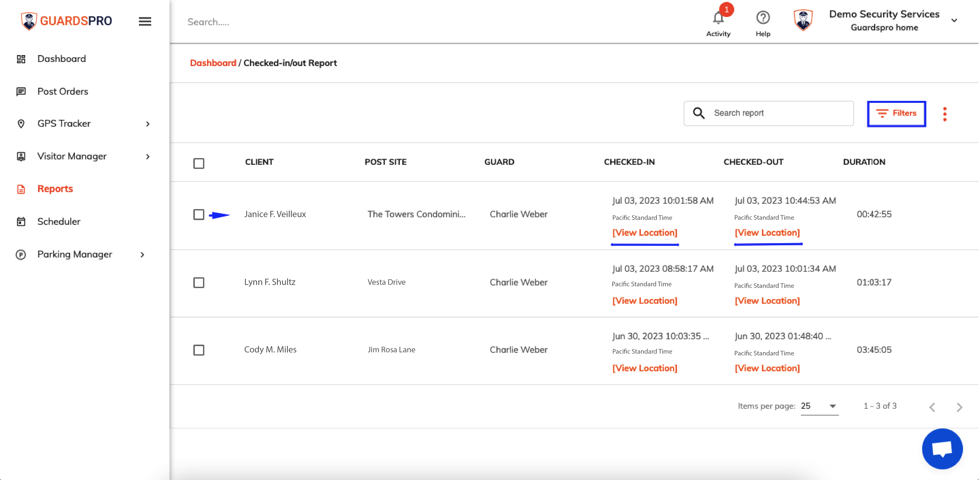The width and height of the screenshot is (980, 480).
Task: View Location for Janice's check-in
Action: (x=645, y=233)
